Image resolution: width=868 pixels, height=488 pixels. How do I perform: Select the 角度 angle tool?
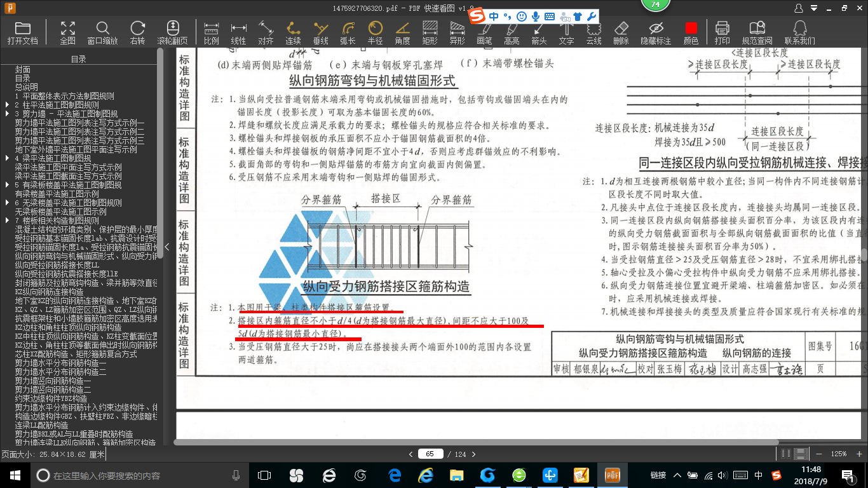tap(402, 32)
